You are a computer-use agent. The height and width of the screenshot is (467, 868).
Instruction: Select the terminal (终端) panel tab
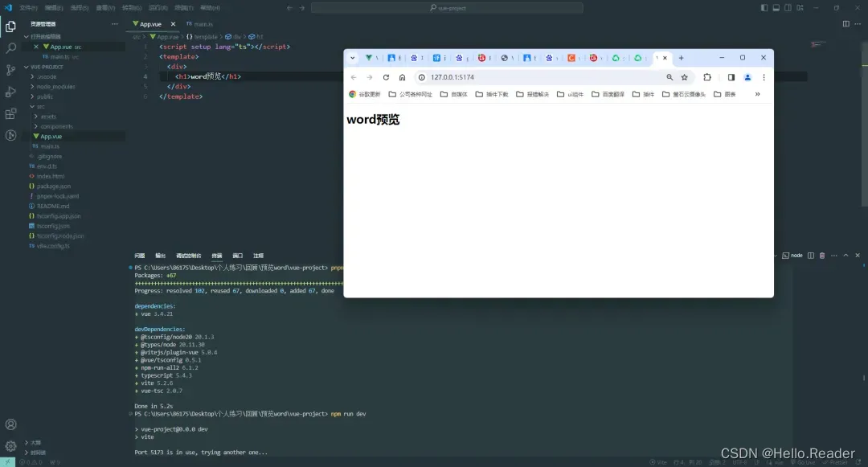coord(217,256)
